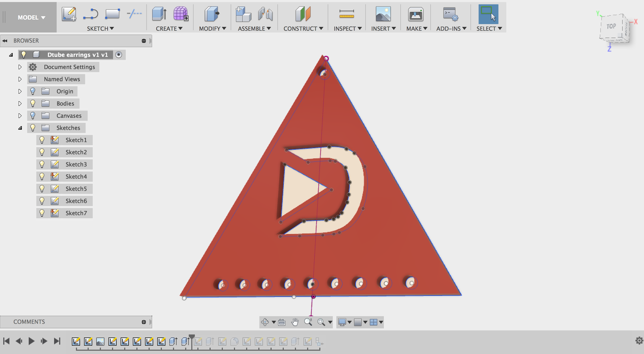Expand Document Settings tree node
Image resolution: width=644 pixels, height=354 pixels.
[x=20, y=67]
